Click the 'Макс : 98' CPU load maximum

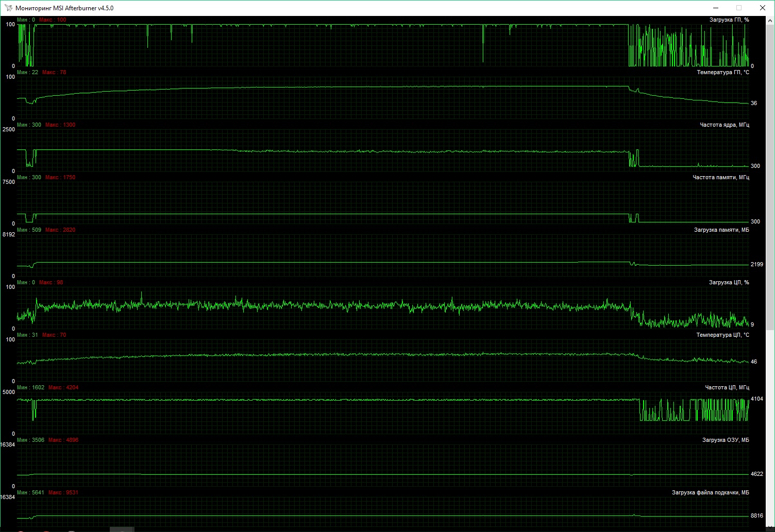51,282
